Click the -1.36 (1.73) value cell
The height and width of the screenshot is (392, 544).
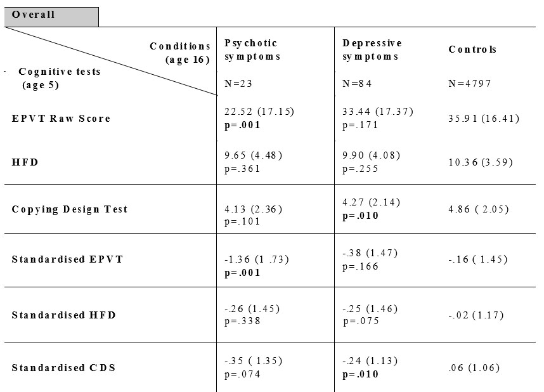pos(253,260)
